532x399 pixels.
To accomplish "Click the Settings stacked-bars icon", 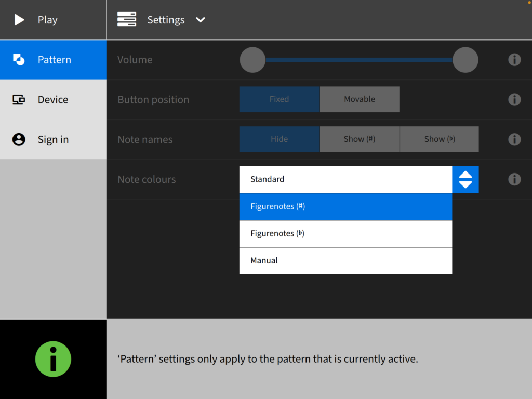I will click(127, 19).
